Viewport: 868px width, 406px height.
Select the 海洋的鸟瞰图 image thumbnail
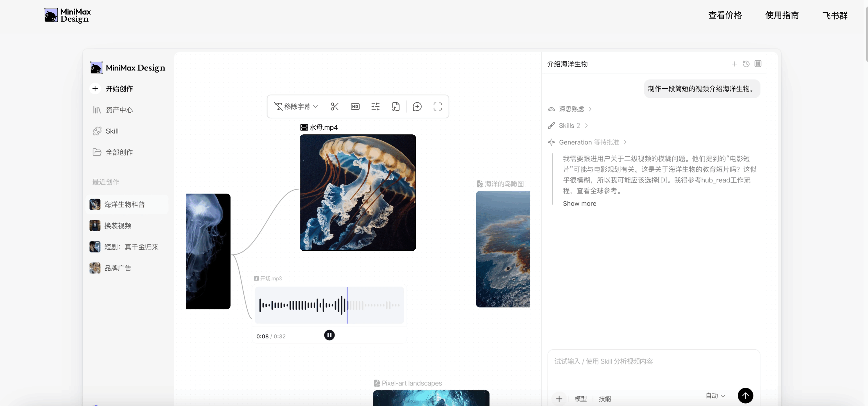[x=503, y=249]
